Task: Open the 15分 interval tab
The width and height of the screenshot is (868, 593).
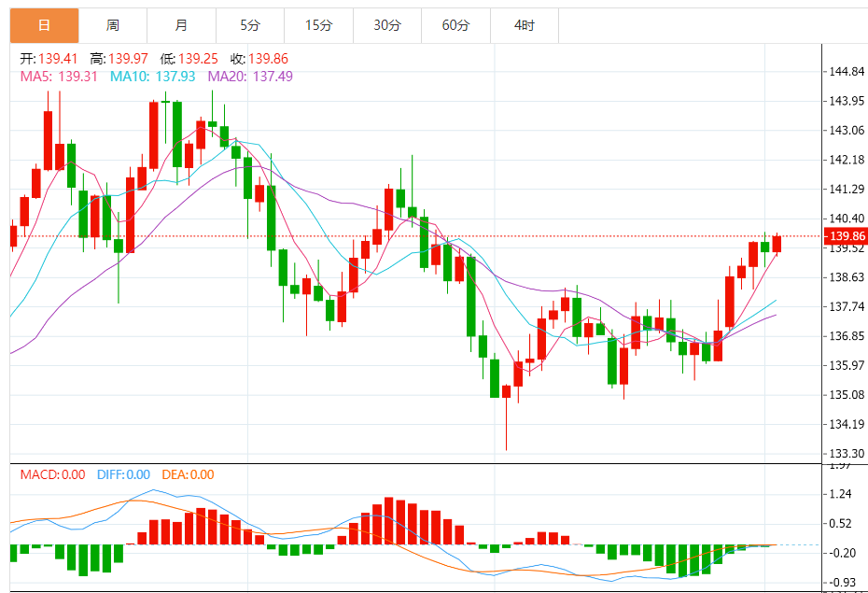Action: coord(319,25)
